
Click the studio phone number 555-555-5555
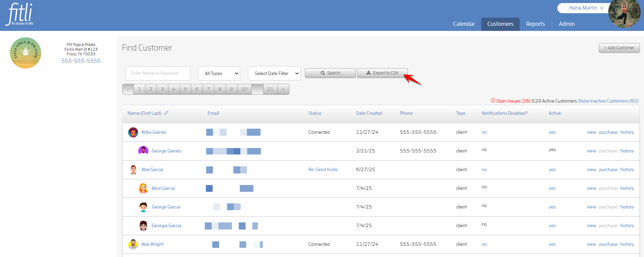pyautogui.click(x=81, y=61)
